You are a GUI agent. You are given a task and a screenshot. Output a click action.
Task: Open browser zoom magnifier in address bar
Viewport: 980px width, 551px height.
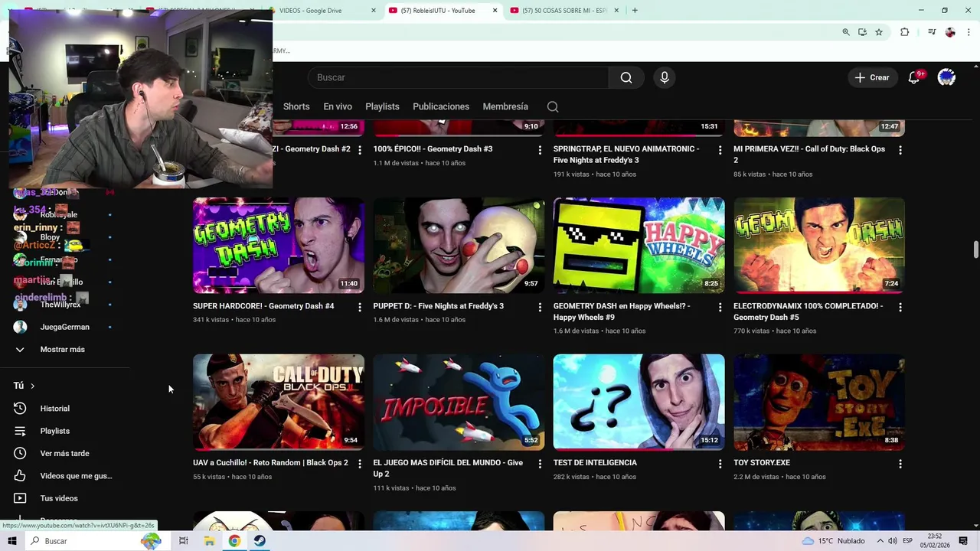[846, 32]
